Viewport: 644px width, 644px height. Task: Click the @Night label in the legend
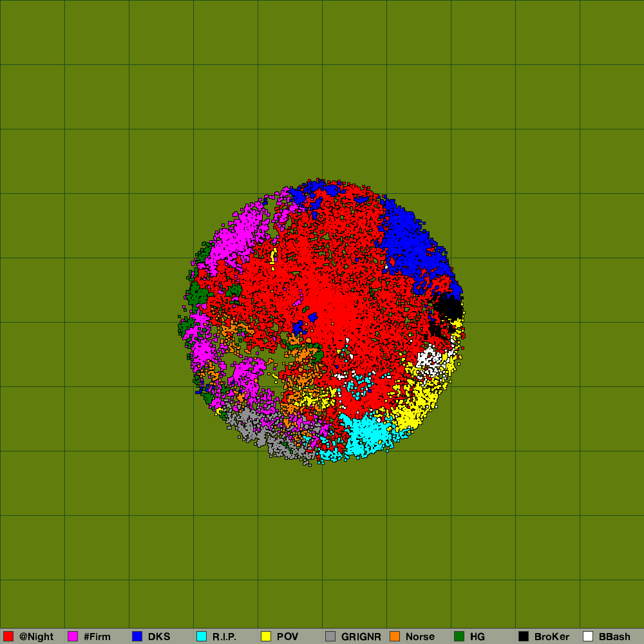click(x=36, y=636)
